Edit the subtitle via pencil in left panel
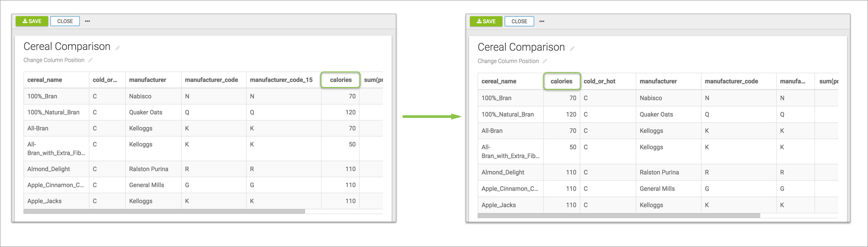Screen dimensions: 868x247 coord(90,60)
